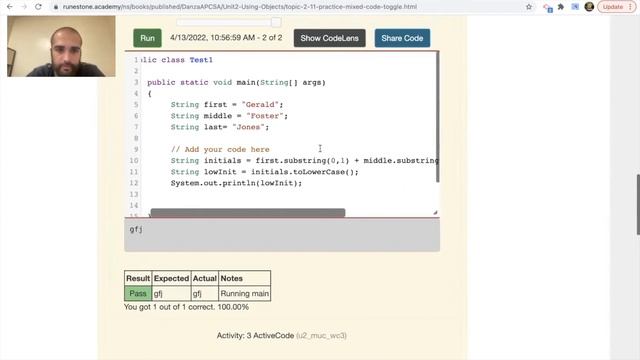Click the code history slider above the editor
The image size is (640, 360).
coord(229,22)
